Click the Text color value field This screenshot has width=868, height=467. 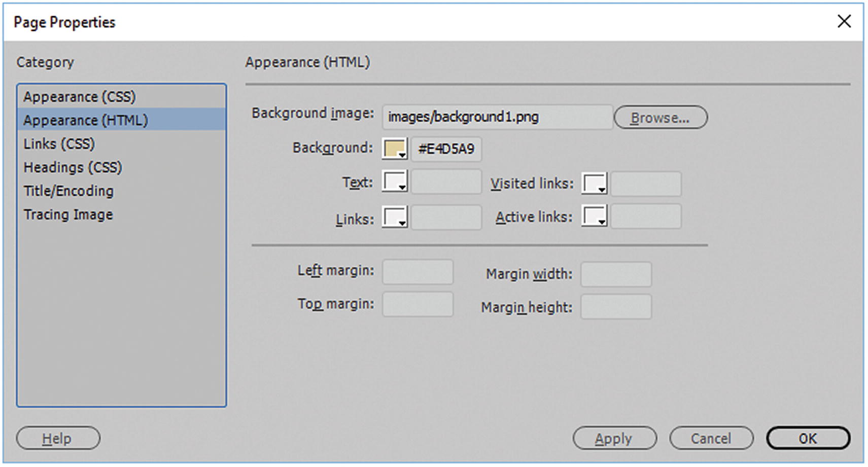446,182
